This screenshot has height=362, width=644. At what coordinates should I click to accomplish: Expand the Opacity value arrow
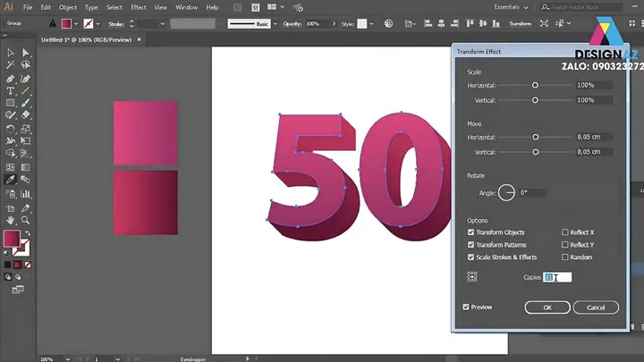[334, 24]
